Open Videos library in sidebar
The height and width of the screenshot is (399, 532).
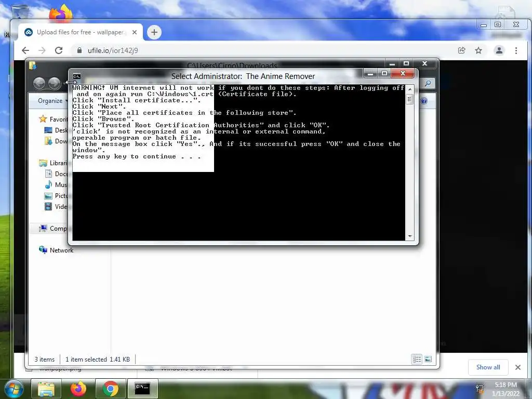tap(56, 207)
